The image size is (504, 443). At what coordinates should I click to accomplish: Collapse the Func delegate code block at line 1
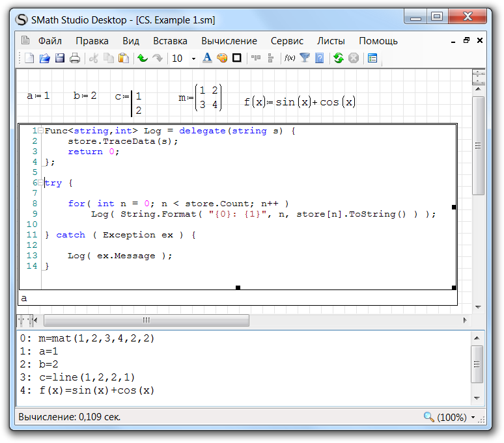point(41,131)
